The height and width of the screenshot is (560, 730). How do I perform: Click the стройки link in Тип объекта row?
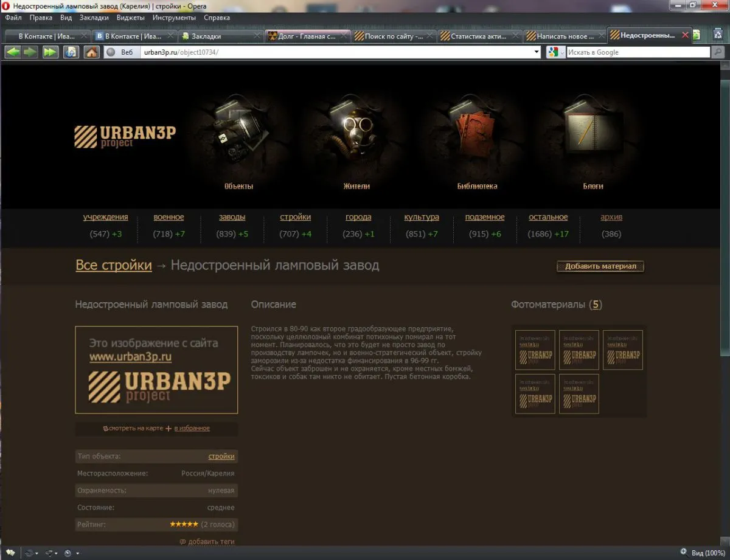pos(221,456)
